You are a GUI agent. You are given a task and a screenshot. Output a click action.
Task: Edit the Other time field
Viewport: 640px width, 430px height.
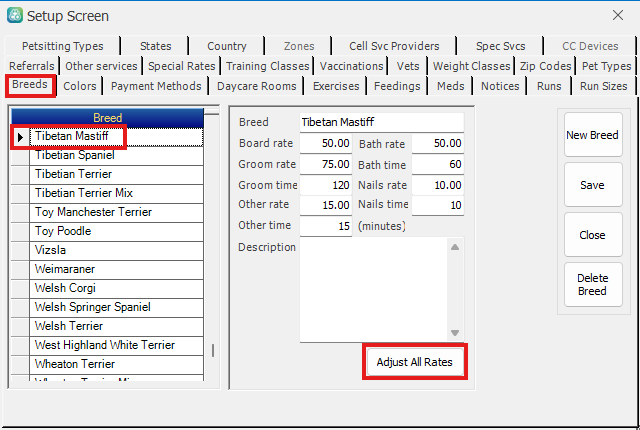[x=326, y=226]
